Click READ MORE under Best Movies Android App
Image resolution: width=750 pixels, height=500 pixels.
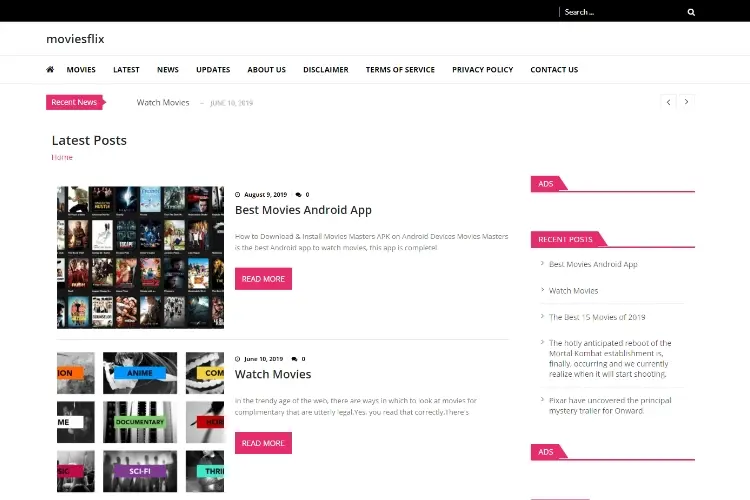click(x=263, y=278)
